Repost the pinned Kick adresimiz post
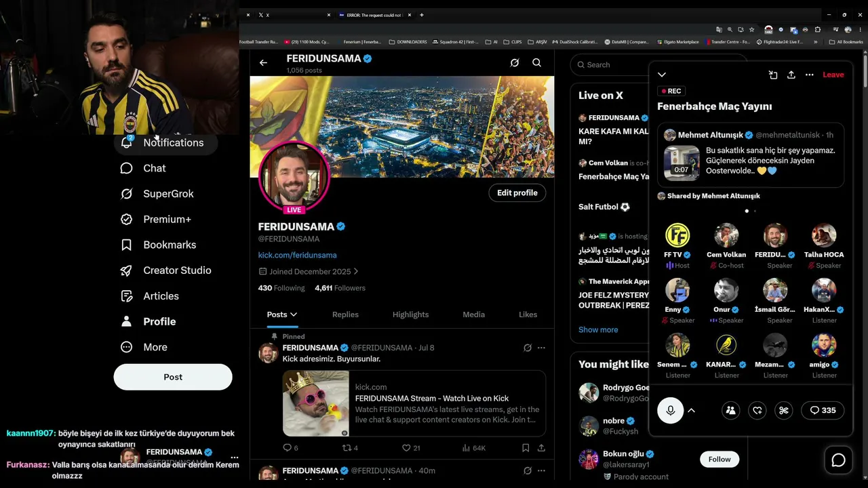868x488 pixels. [349, 448]
